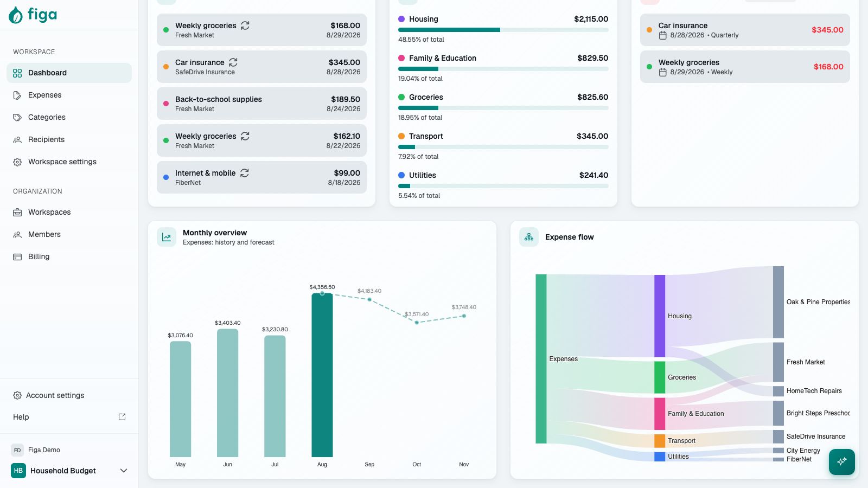Click the Expenses sidebar icon

click(x=17, y=95)
